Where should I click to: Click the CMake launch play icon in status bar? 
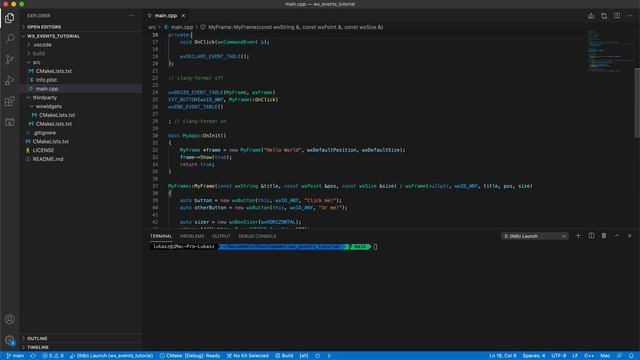329,356
